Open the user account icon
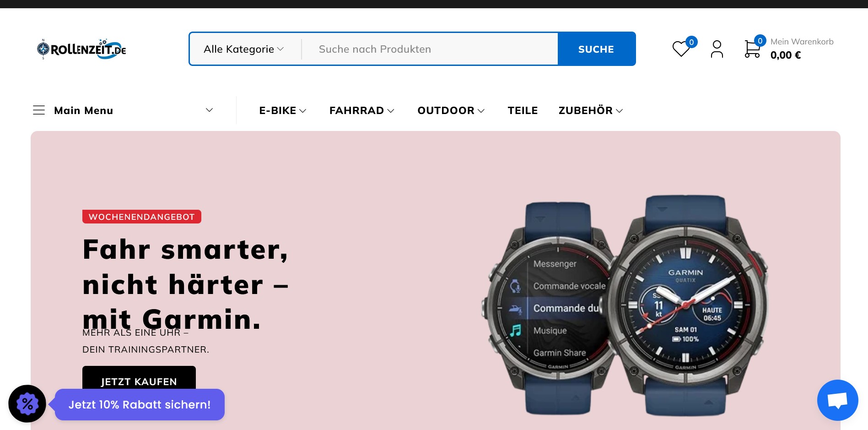The width and height of the screenshot is (868, 430). 717,49
